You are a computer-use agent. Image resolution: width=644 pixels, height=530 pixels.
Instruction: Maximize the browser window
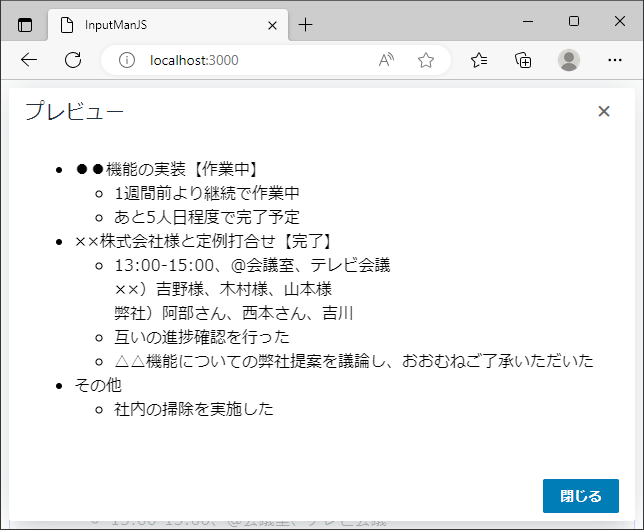574,21
